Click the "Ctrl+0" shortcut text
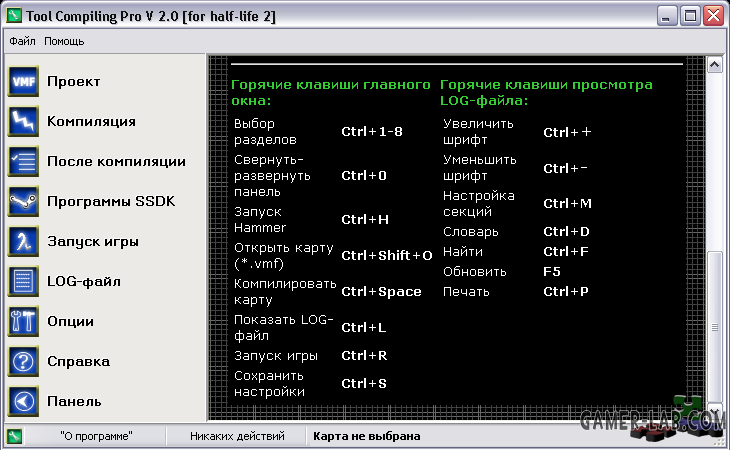The image size is (730, 450). [x=364, y=175]
